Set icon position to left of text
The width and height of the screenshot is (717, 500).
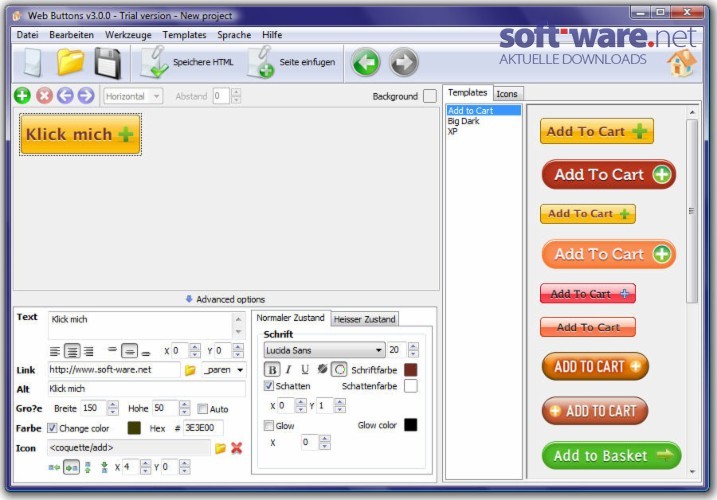tap(54, 468)
